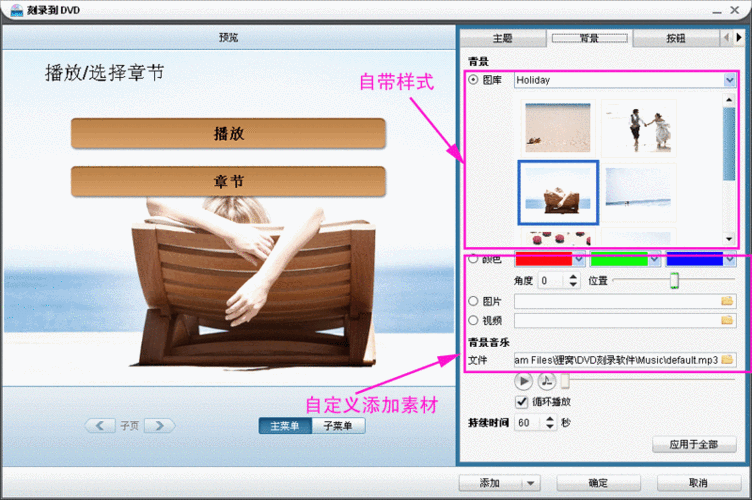Select the 主菜单 view tab
Image resolution: width=752 pixels, height=500 pixels.
(285, 426)
